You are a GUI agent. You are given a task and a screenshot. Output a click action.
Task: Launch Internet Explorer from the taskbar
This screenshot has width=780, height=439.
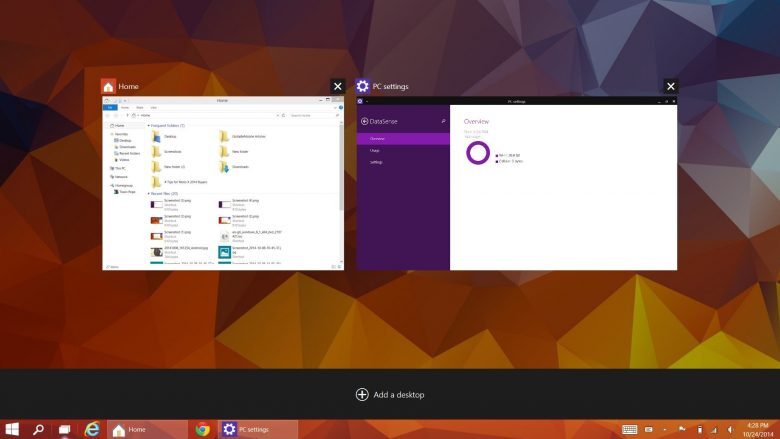(x=92, y=429)
